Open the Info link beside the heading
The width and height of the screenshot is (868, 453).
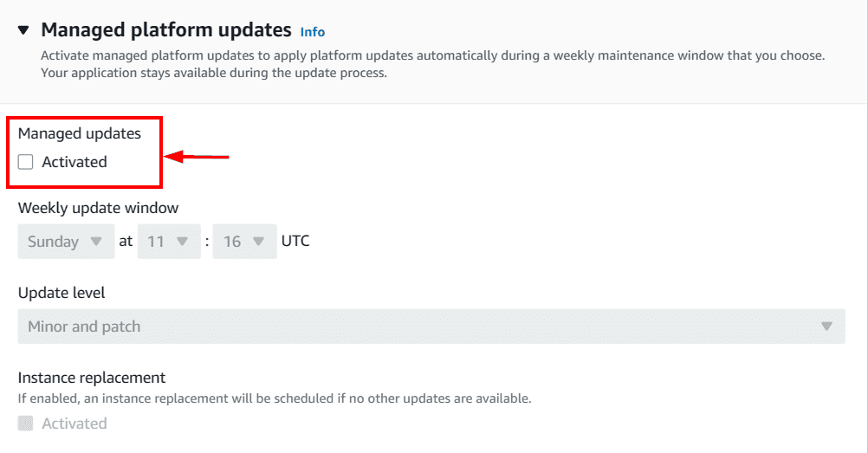pos(312,32)
